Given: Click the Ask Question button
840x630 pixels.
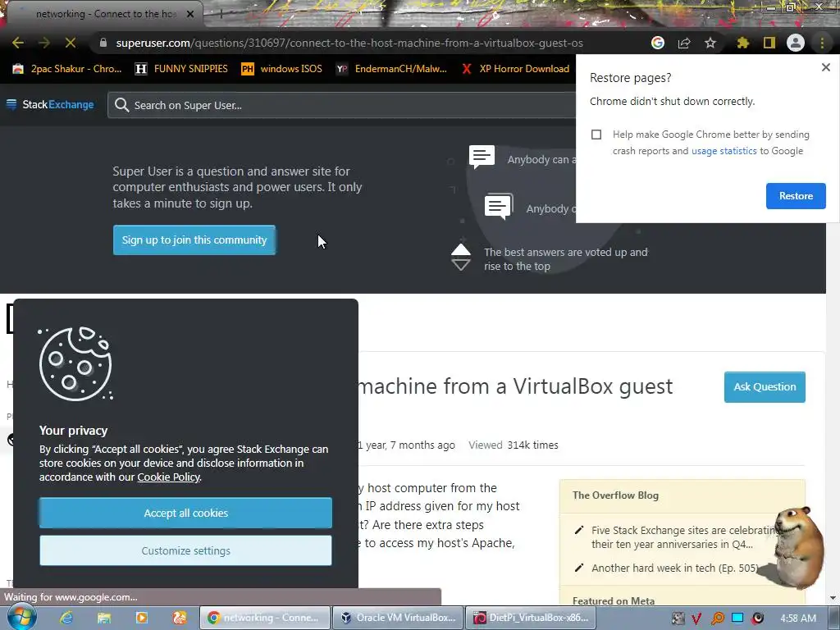Looking at the screenshot, I should point(765,387).
